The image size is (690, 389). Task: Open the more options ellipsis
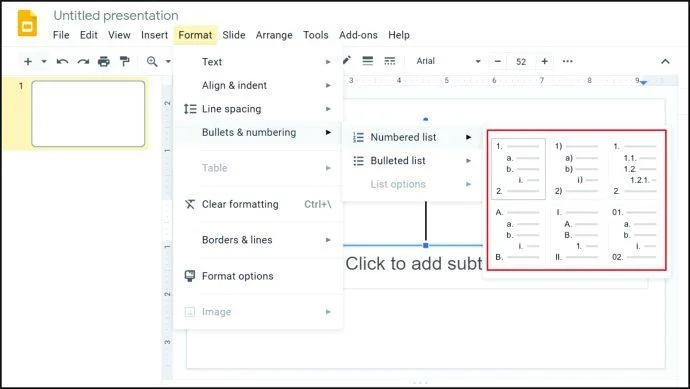tap(568, 61)
